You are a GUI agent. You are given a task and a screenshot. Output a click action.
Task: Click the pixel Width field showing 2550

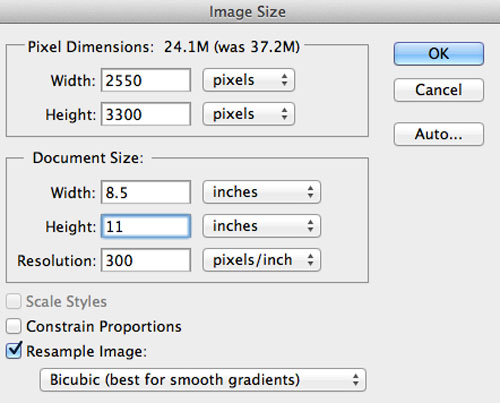146,80
